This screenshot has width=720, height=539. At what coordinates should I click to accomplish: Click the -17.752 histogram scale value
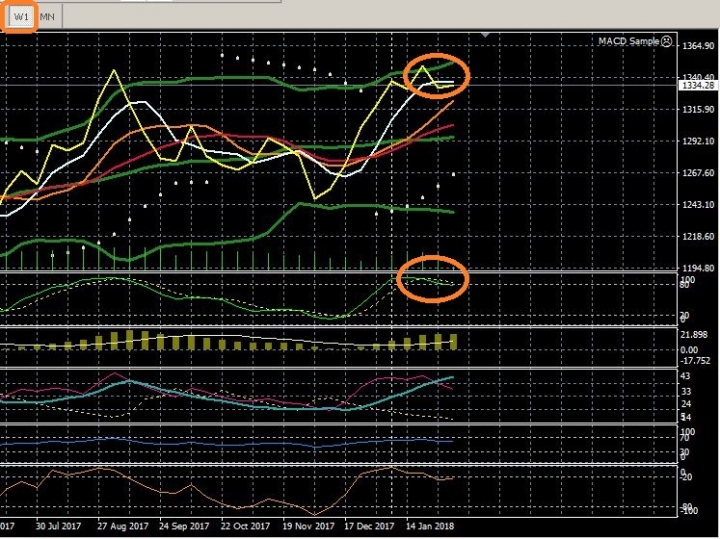pyautogui.click(x=694, y=362)
